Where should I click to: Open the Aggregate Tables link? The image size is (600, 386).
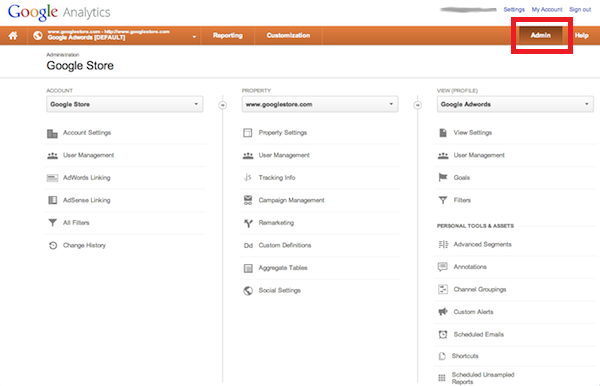tap(283, 268)
